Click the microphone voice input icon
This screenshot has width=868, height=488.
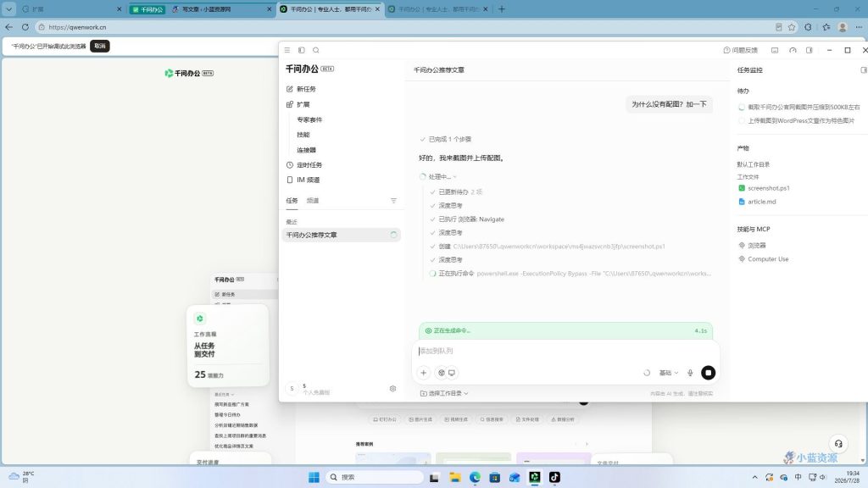click(x=690, y=373)
